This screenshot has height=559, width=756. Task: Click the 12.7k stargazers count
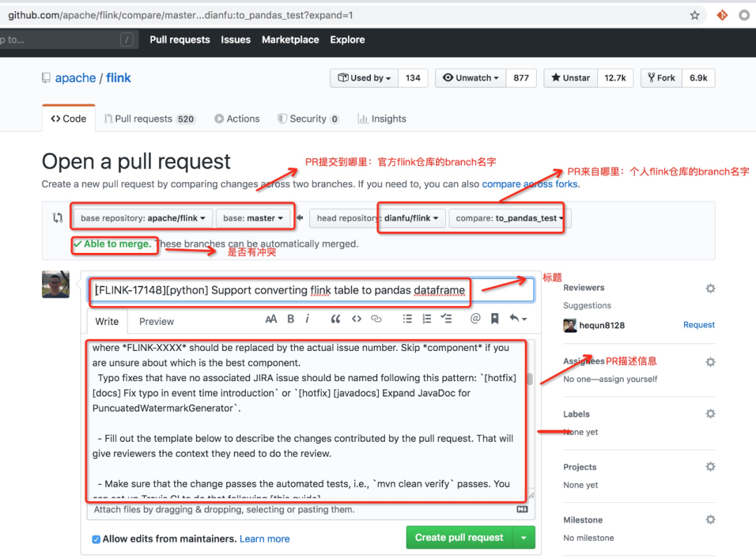tap(615, 78)
